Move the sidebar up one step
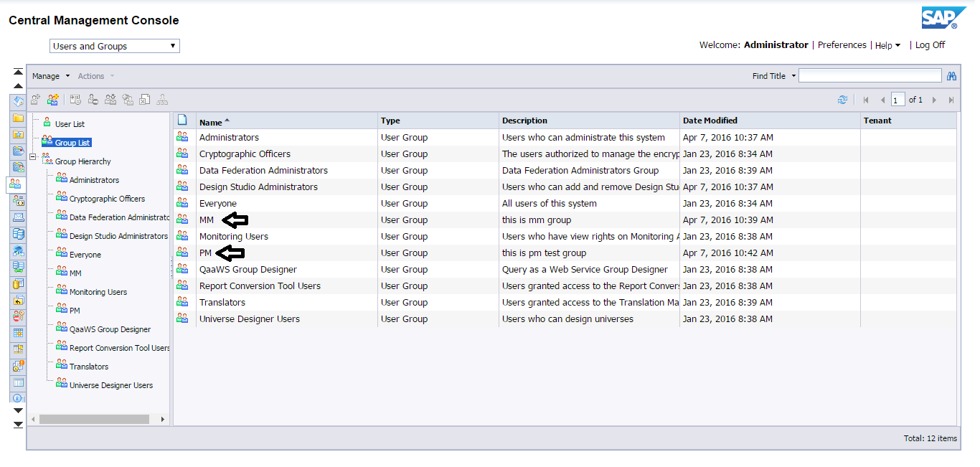This screenshot has height=467, width=980. pyautogui.click(x=19, y=86)
